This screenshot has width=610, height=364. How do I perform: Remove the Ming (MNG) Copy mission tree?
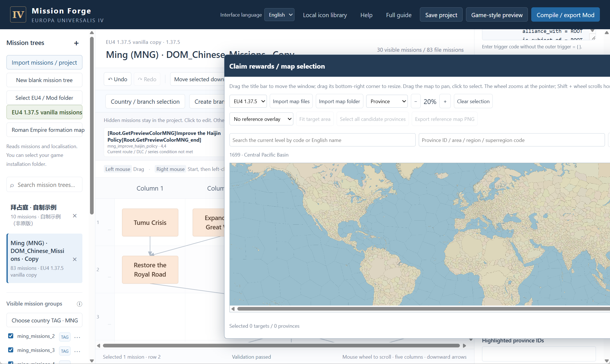pyautogui.click(x=75, y=259)
